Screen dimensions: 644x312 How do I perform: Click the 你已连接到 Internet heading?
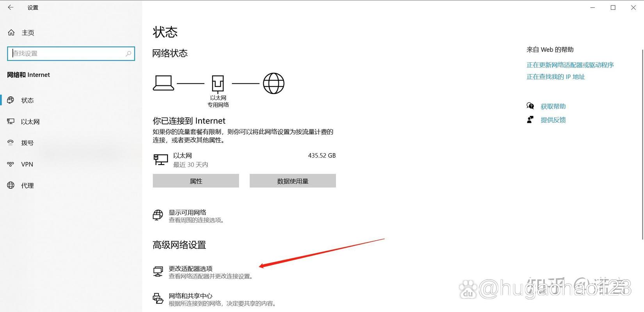click(189, 121)
